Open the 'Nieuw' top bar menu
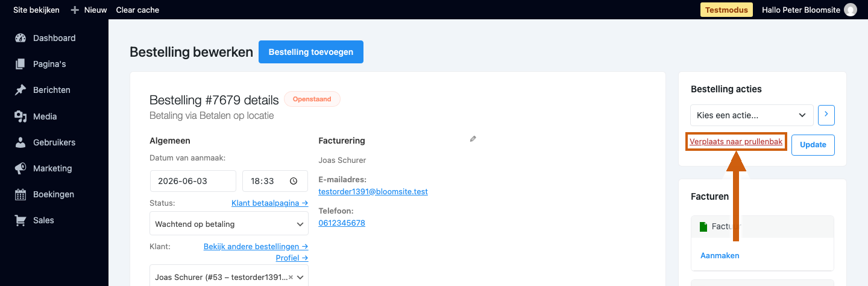The width and height of the screenshot is (868, 286). pos(89,10)
